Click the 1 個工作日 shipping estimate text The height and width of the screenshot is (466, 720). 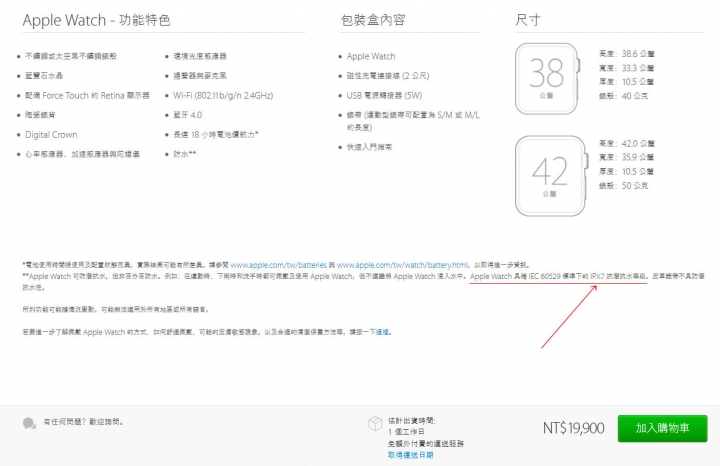click(x=406, y=432)
